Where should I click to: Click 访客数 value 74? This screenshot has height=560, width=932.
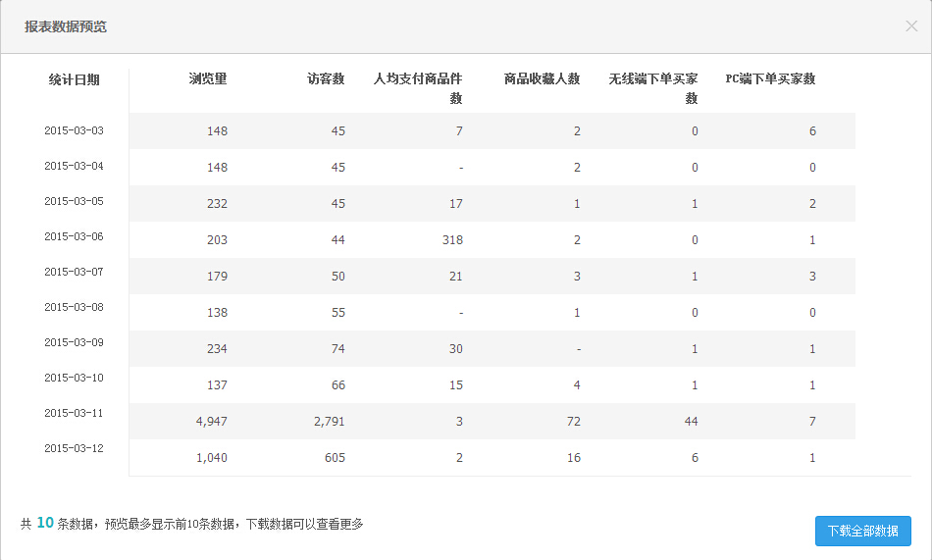(x=338, y=348)
